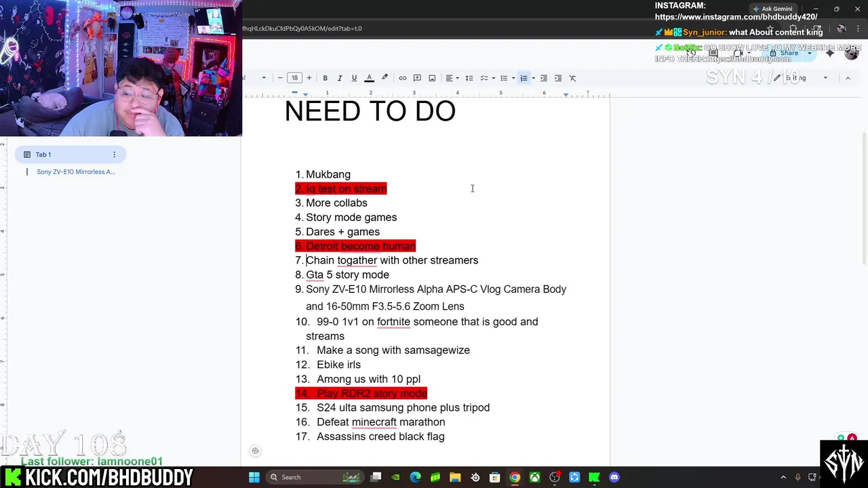
Task: Clear formatting with the toolbar icon
Action: pos(572,78)
